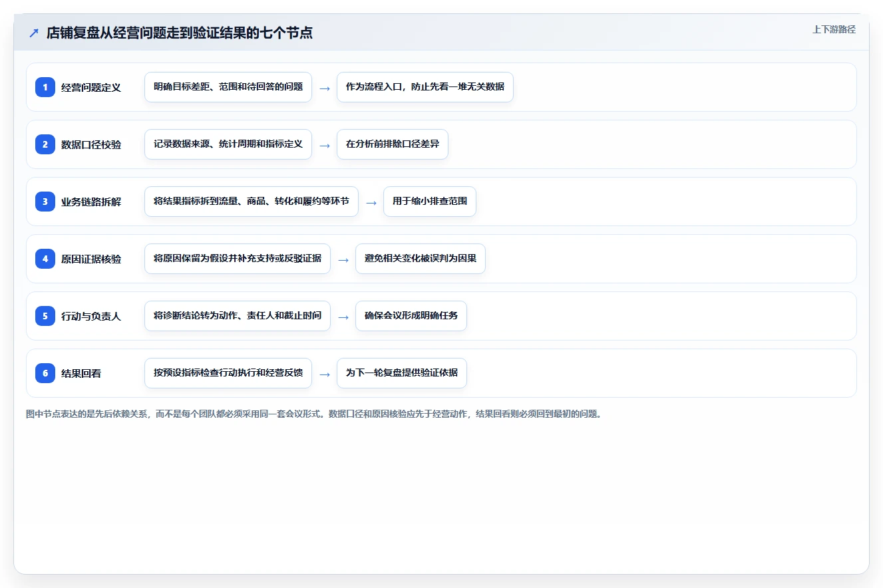Screen dimensions: 883x588
Task: Select the 避免相关变化被误判为因果 box
Action: [x=421, y=259]
